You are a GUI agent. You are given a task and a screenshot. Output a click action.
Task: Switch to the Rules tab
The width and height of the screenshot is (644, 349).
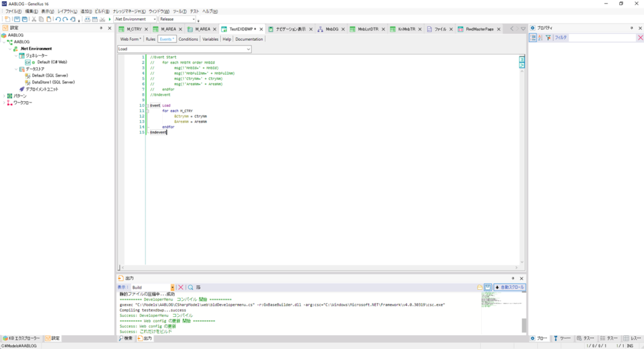pos(150,39)
